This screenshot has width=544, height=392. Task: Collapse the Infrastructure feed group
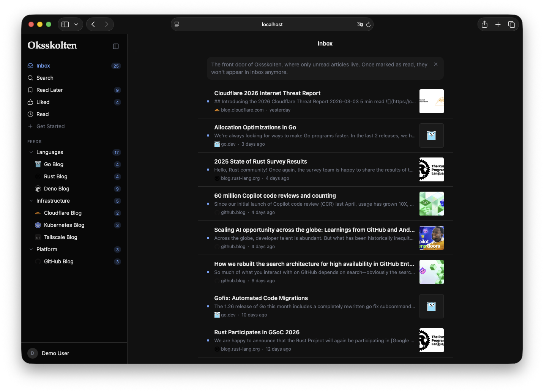tap(31, 201)
